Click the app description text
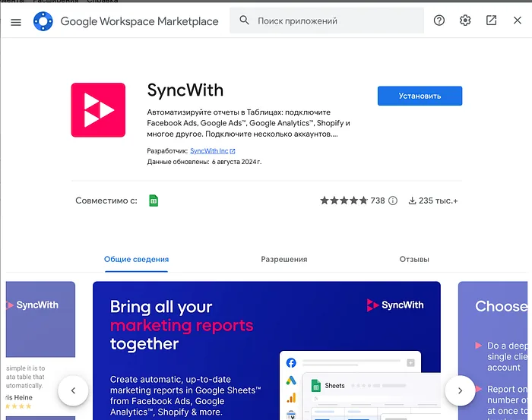The height and width of the screenshot is (420, 532). pos(249,123)
